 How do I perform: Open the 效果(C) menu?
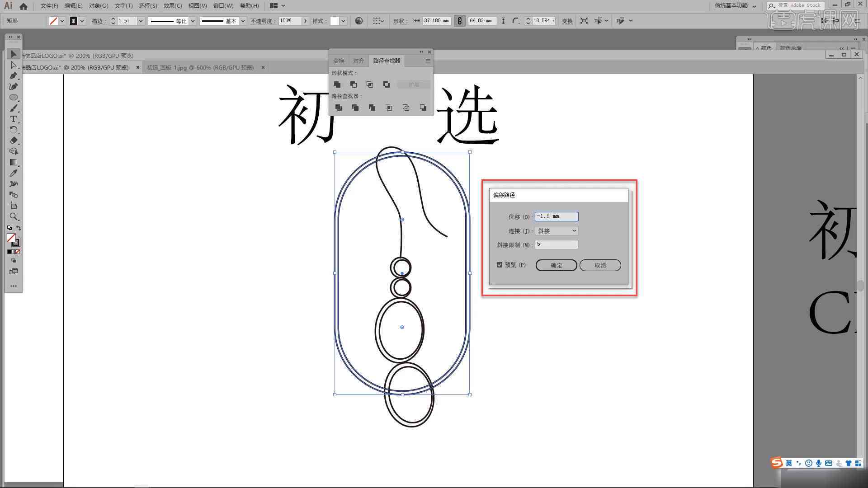click(x=170, y=5)
